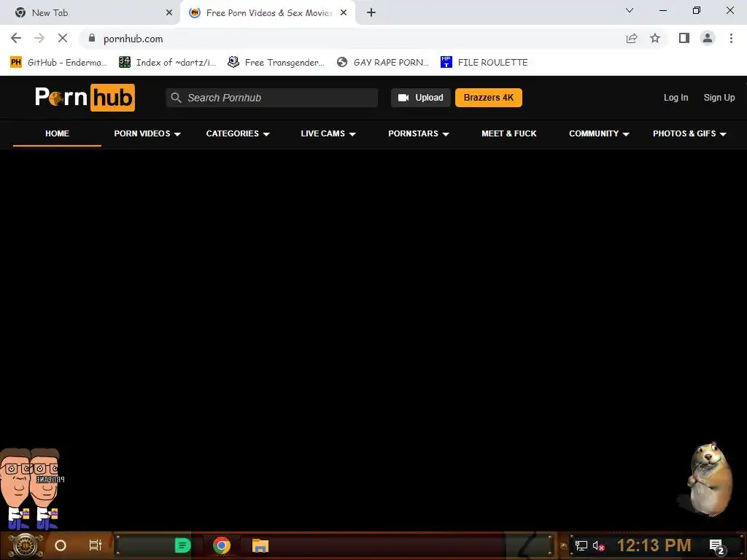This screenshot has height=560, width=747.
Task: Click the muted volume icon in tray
Action: 598,545
